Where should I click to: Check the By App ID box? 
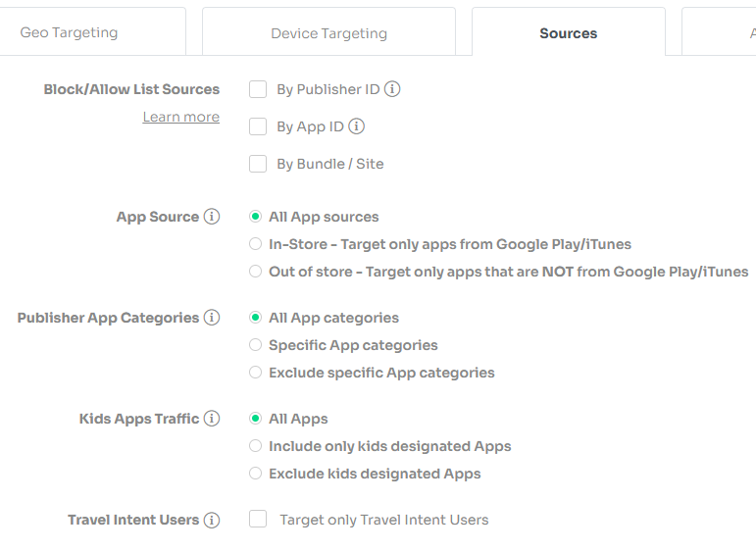click(258, 126)
